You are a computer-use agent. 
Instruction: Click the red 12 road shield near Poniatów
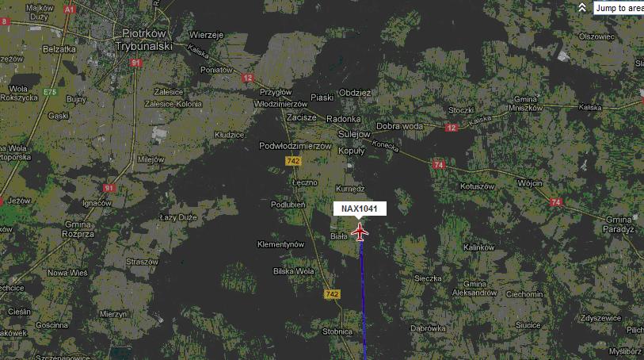(x=248, y=78)
